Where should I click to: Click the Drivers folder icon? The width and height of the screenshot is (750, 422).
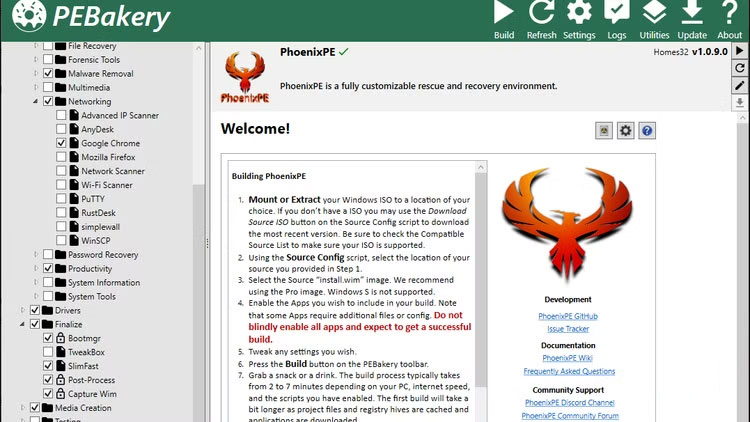tap(47, 311)
